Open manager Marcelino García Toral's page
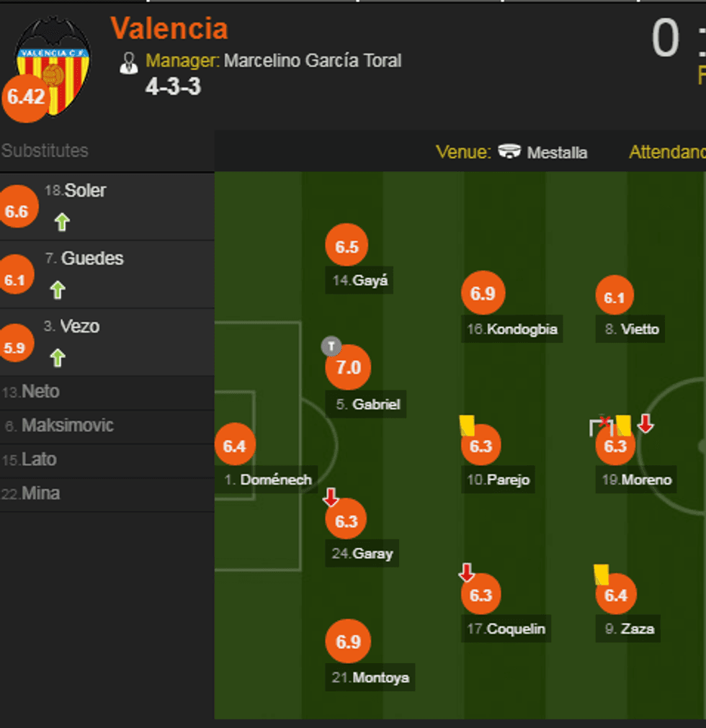Viewport: 706px width, 728px height. [313, 60]
